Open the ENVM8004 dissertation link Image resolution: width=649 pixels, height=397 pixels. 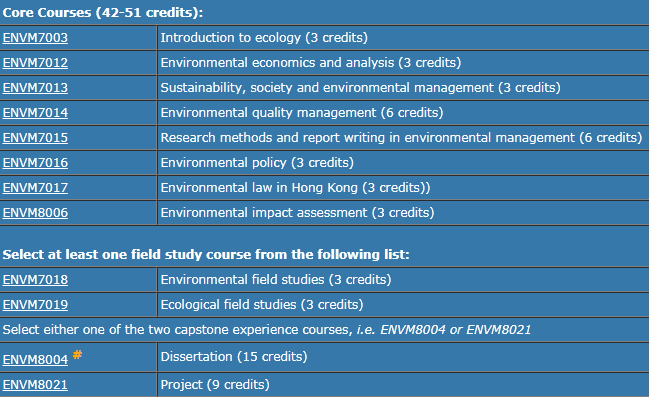tap(35, 360)
